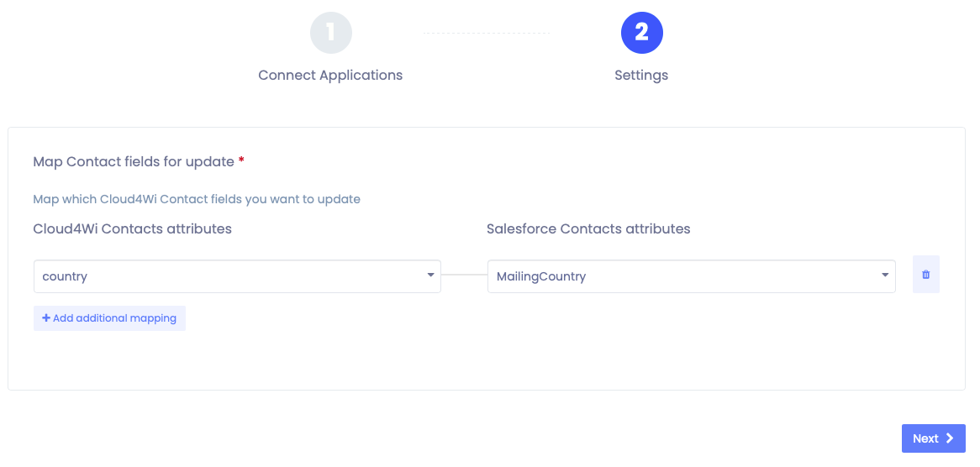Click the Next button
This screenshot has width=980, height=467.
(933, 438)
